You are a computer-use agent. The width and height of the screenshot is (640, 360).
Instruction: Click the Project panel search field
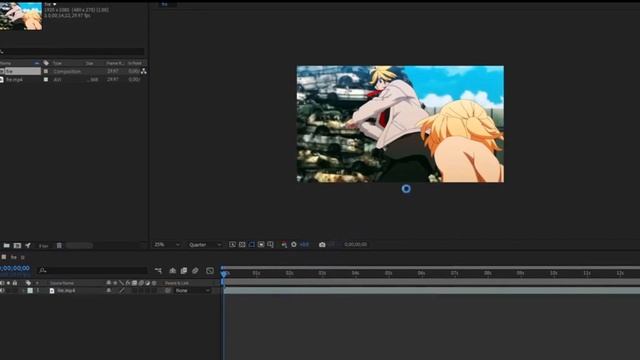72,51
